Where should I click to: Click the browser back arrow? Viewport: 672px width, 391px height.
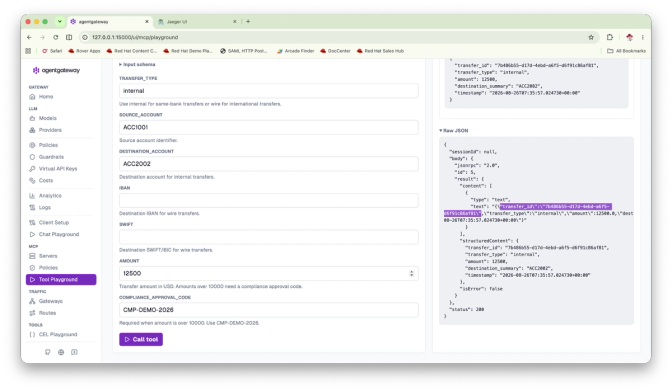pos(29,37)
